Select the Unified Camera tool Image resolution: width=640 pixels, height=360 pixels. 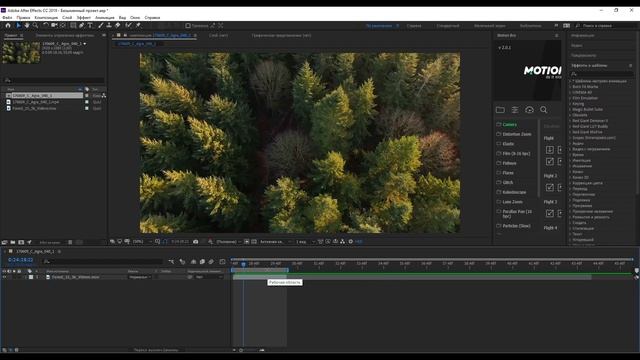[x=54, y=25]
